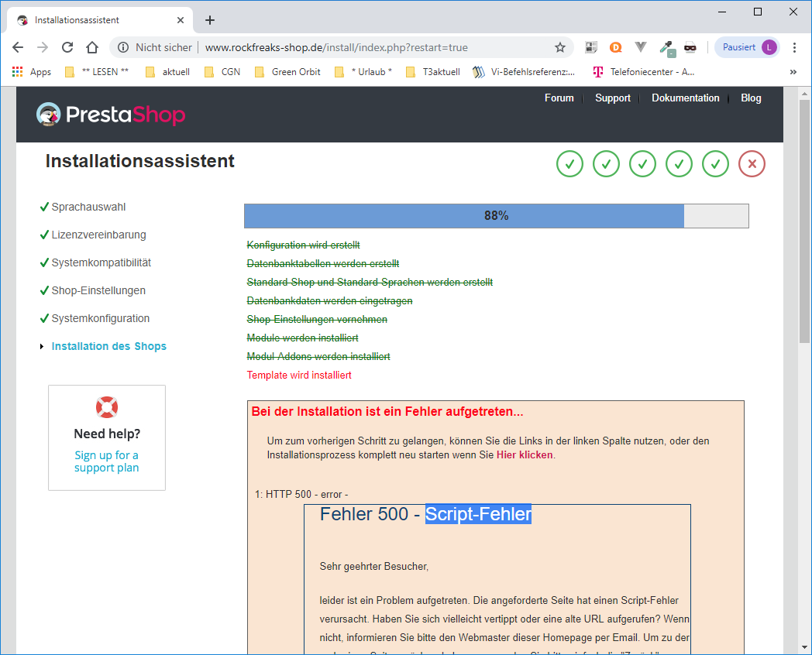Open the Blog link

pos(751,98)
